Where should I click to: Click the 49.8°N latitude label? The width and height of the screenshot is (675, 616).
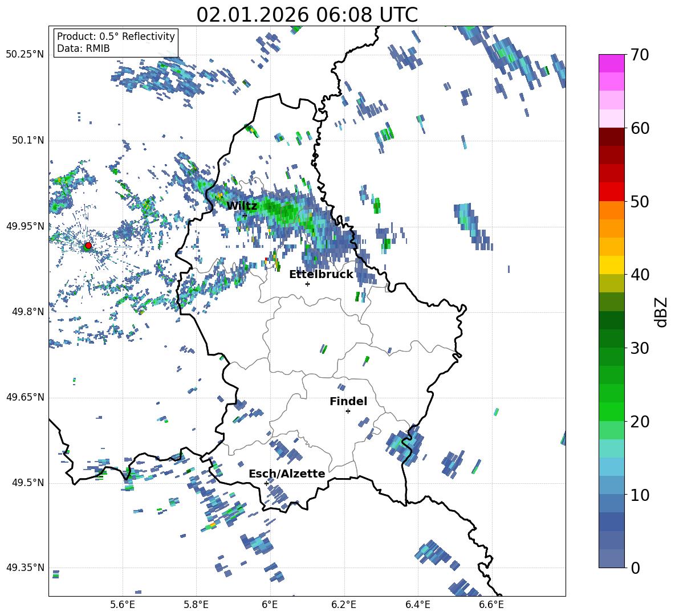(x=28, y=312)
